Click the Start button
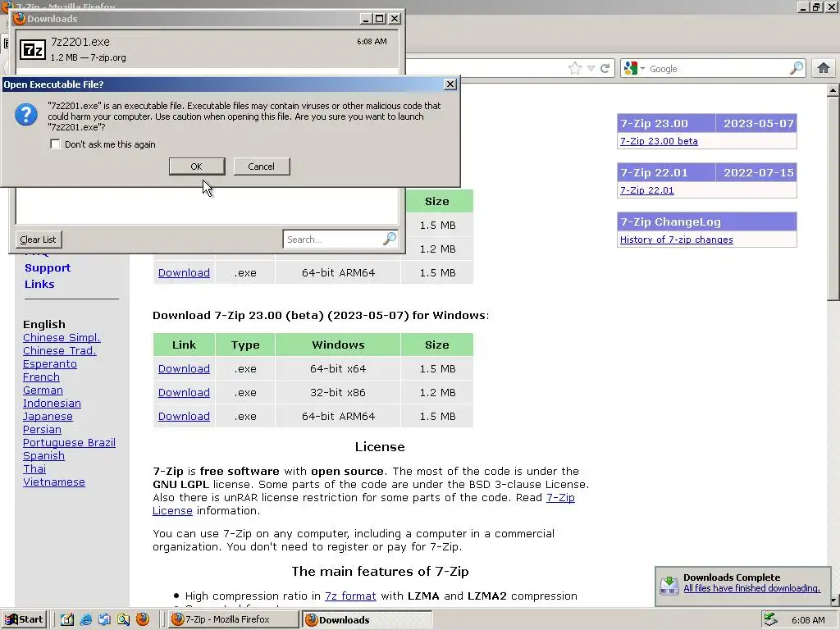The height and width of the screenshot is (630, 840). pos(24,619)
